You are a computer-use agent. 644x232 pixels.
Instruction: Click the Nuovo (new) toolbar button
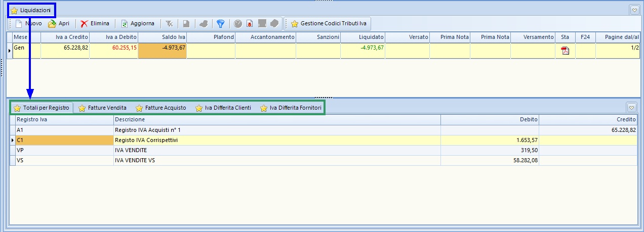pyautogui.click(x=28, y=24)
